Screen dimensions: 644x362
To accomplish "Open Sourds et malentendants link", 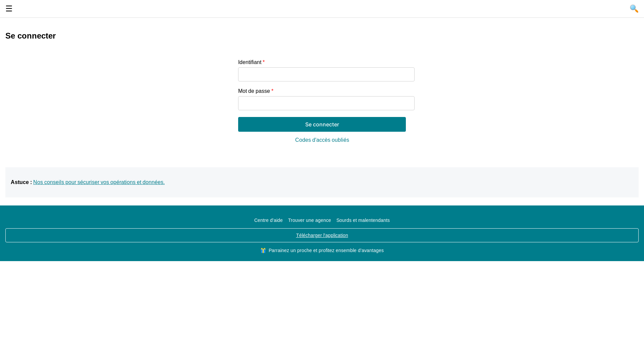I will [x=363, y=220].
